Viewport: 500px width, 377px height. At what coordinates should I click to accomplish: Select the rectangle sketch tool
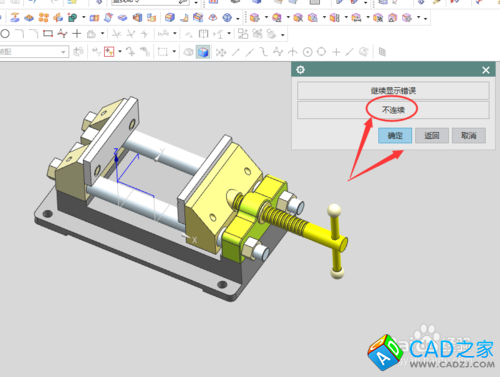coord(48,33)
